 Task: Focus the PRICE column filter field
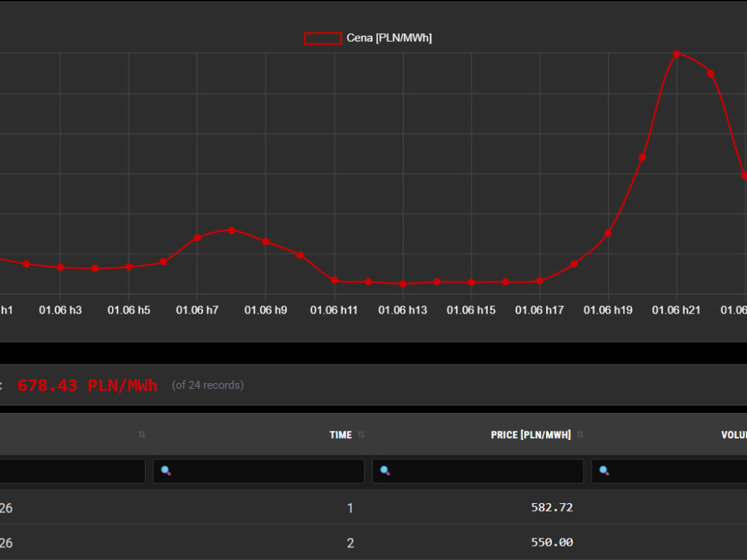pos(478,471)
